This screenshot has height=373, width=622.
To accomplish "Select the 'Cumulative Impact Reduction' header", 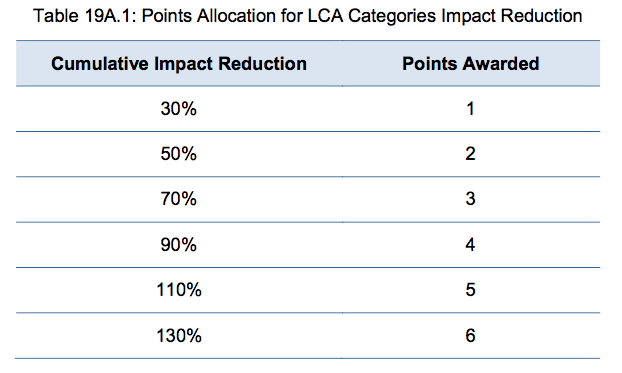I will (179, 63).
